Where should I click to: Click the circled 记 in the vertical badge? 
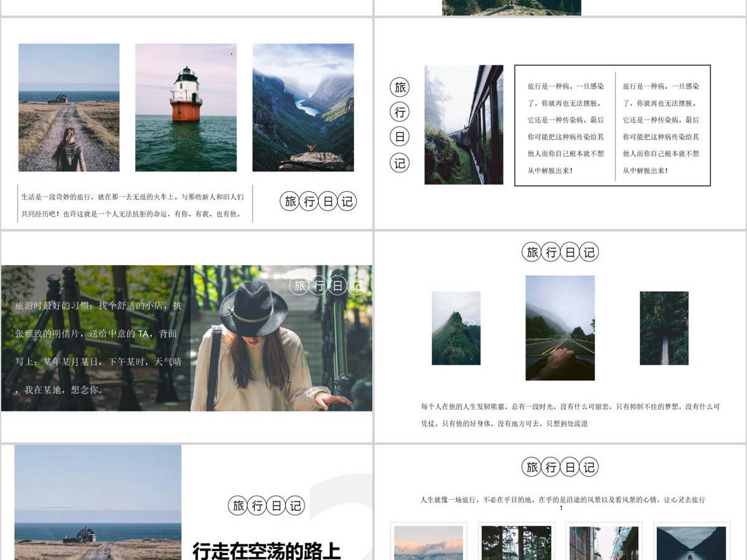pos(400,163)
